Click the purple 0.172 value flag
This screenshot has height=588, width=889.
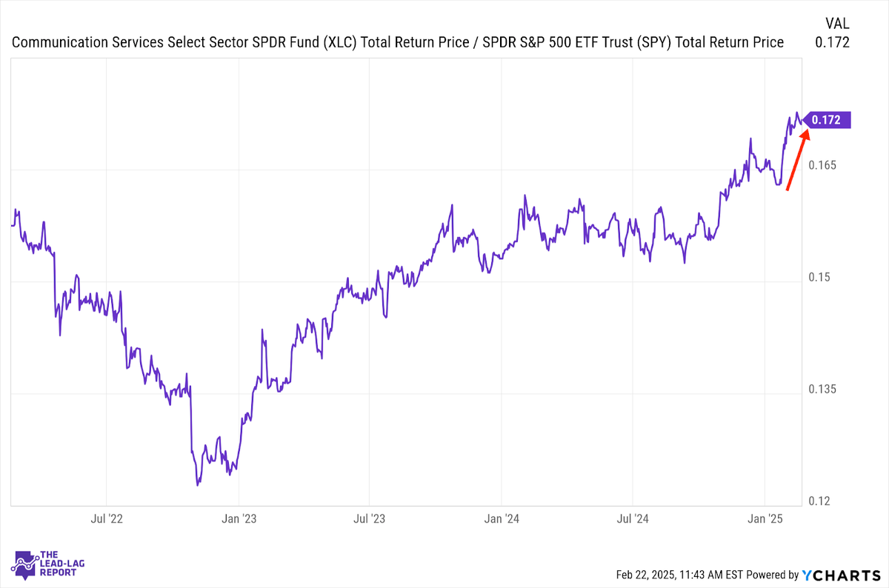pyautogui.click(x=827, y=120)
